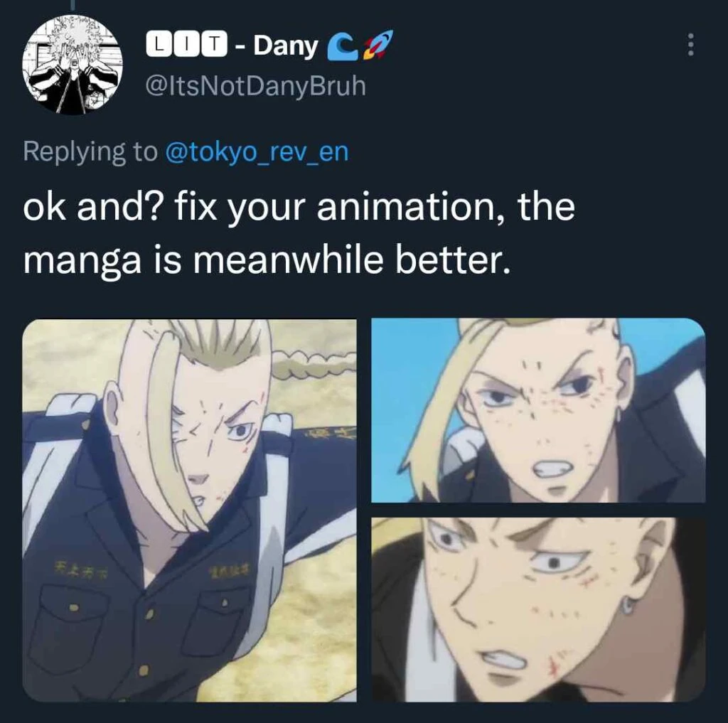The image size is (728, 723).
Task: Click the letter T box in name badge
Action: tap(213, 45)
